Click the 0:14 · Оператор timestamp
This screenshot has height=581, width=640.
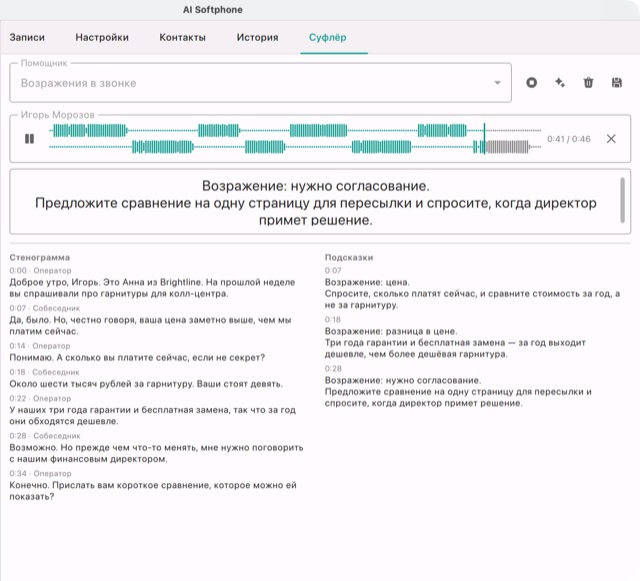pyautogui.click(x=40, y=345)
